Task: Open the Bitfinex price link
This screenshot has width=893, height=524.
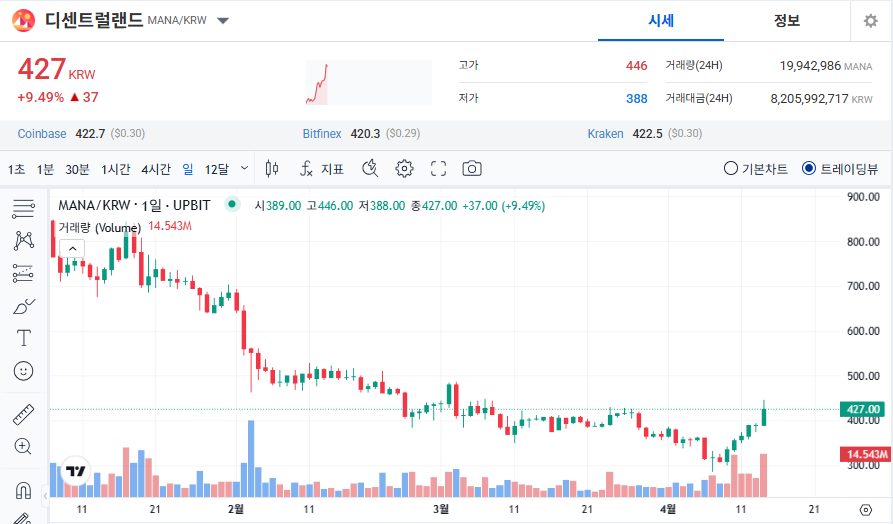Action: click(322, 134)
